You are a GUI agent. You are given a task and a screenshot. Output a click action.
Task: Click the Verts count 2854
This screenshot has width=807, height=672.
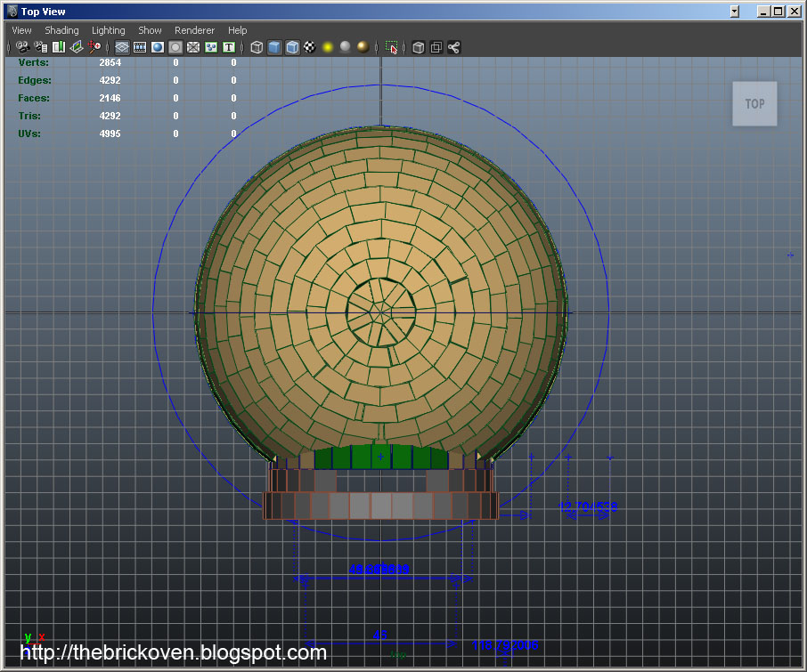point(110,62)
